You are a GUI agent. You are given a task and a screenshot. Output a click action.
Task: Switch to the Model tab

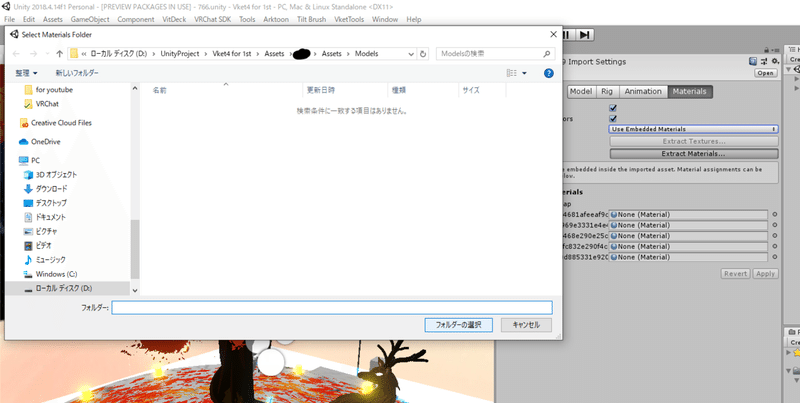(x=581, y=92)
